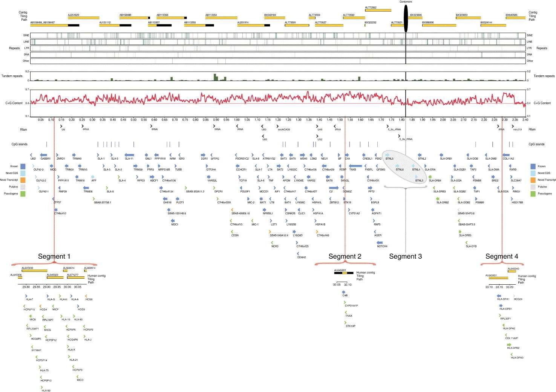
Task: Click the 1.00 position on scale
Action: click(237, 120)
